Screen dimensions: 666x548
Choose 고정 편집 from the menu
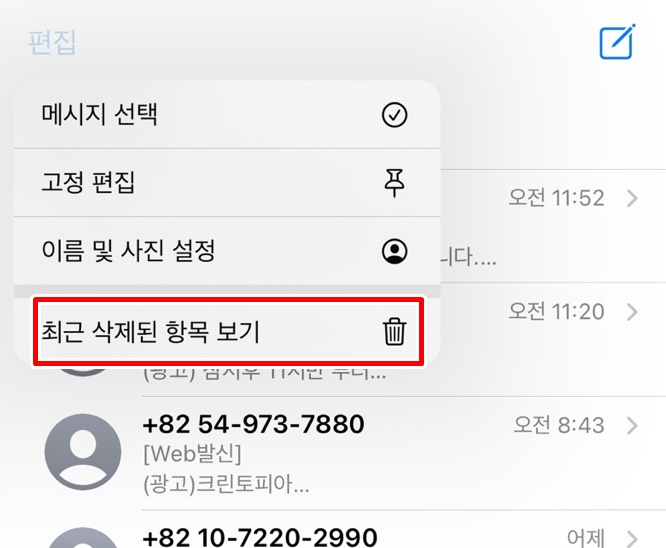(x=227, y=183)
